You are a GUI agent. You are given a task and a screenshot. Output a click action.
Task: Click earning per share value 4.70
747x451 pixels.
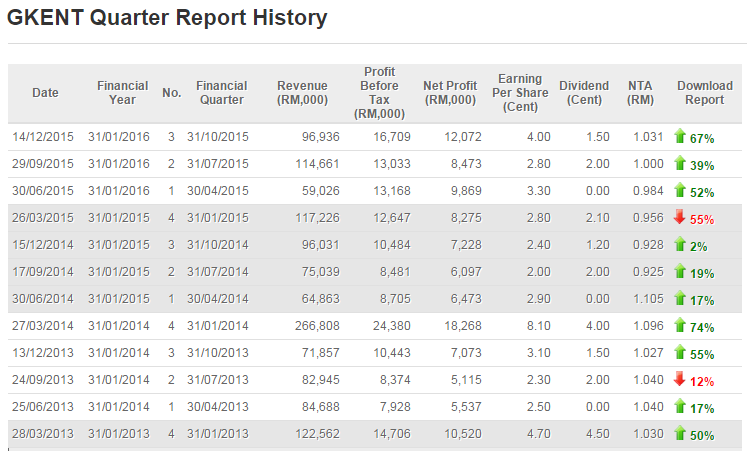pos(539,434)
